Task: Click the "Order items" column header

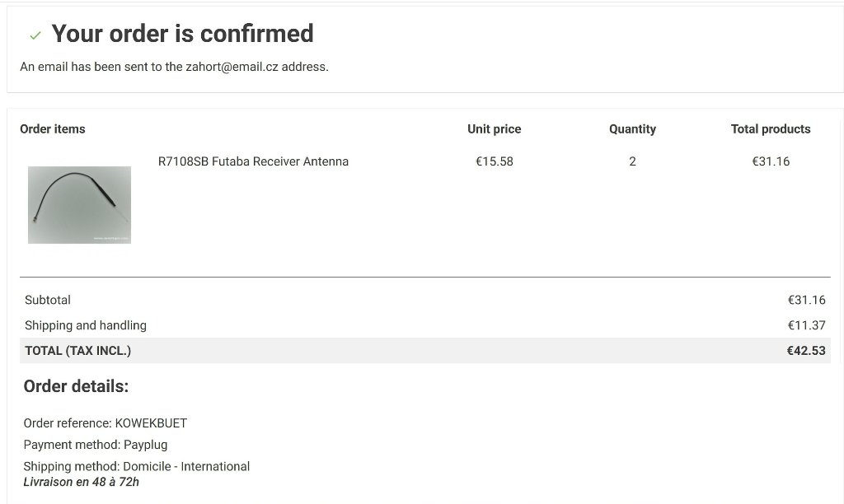Action: (x=53, y=129)
